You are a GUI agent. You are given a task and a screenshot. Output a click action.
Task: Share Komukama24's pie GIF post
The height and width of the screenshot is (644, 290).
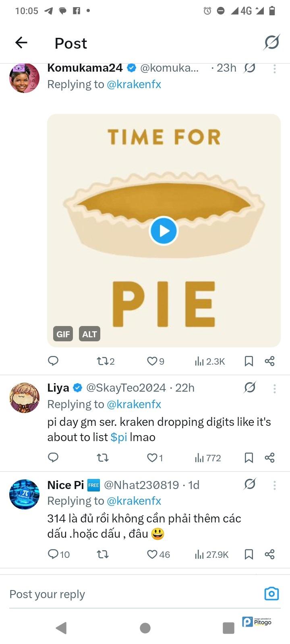coord(269,361)
